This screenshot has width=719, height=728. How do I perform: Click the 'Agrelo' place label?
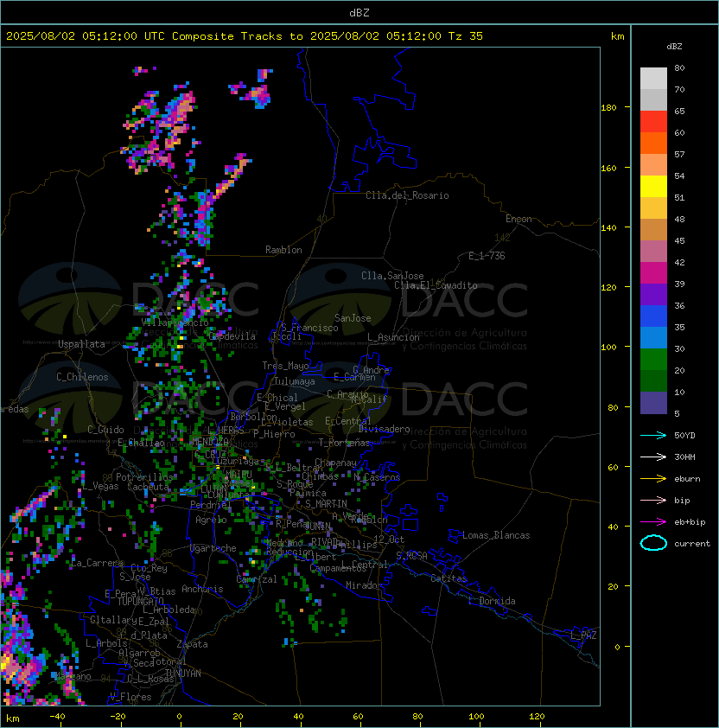tap(211, 520)
